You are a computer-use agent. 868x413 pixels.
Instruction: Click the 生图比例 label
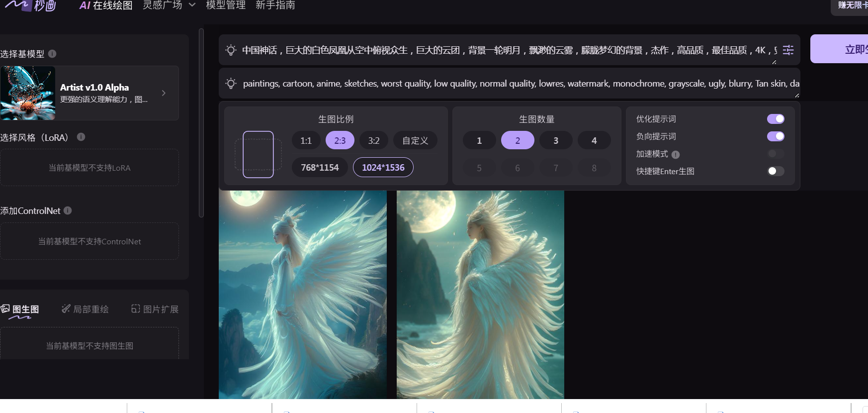(336, 119)
